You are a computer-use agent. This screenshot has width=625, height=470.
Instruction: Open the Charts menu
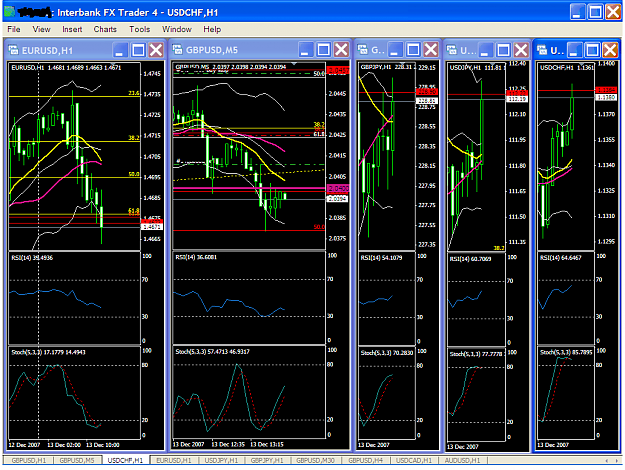click(105, 29)
